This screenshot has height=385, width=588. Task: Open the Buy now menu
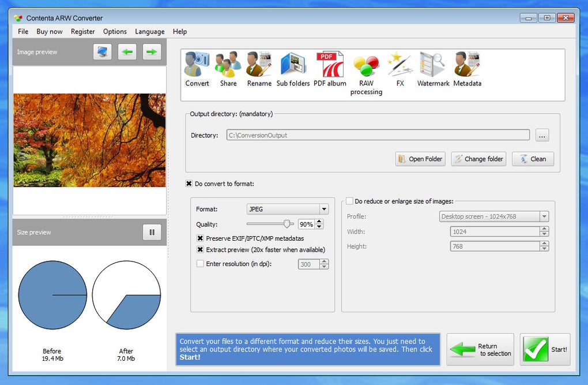point(50,32)
